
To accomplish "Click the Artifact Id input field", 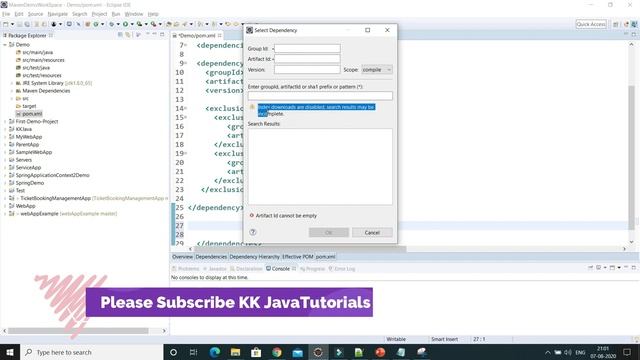I will pyautogui.click(x=307, y=59).
